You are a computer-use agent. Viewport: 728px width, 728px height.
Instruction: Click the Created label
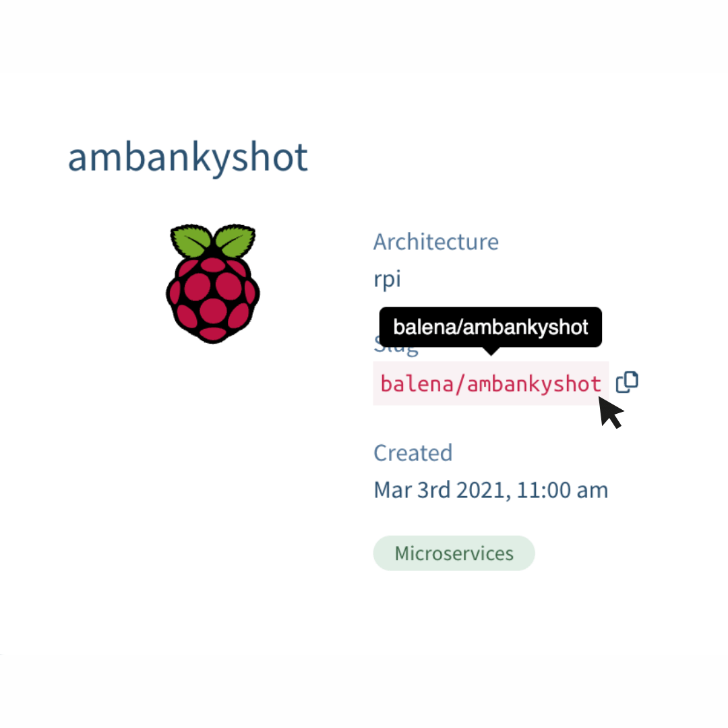413,453
